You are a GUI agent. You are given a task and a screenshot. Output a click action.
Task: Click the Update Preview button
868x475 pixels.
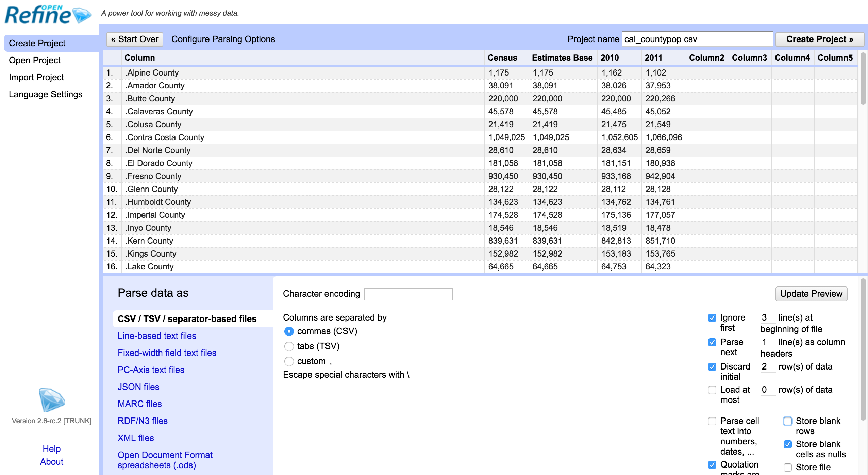811,294
